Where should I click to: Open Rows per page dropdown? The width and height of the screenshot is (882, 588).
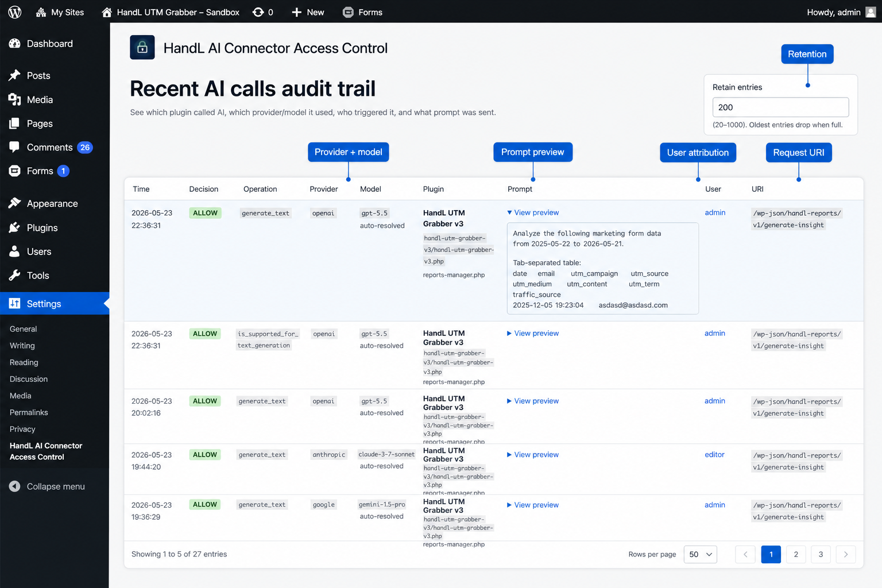701,554
